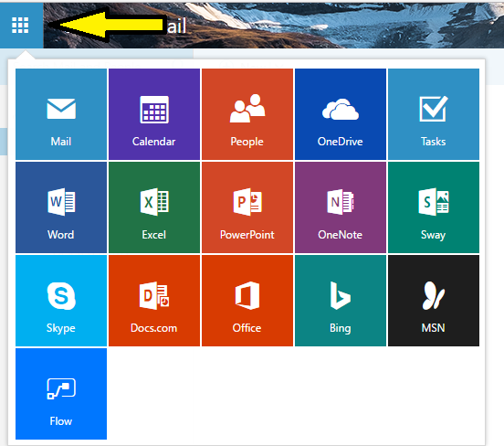Open the Mail app tile

61,114
